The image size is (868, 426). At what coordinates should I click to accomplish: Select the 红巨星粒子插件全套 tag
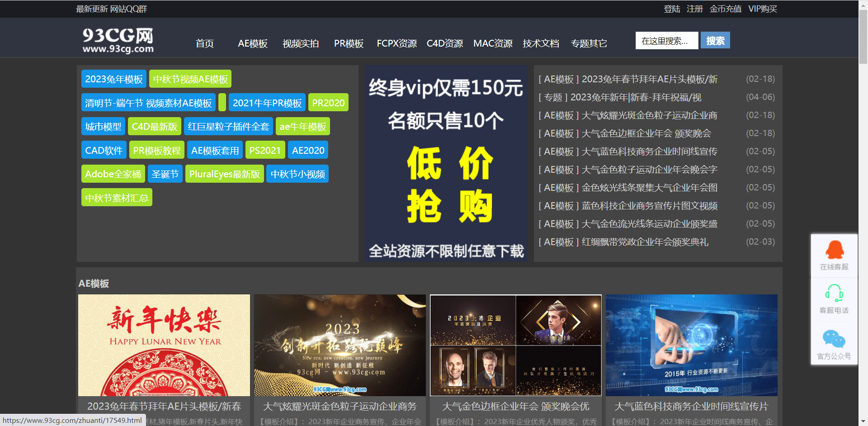(228, 127)
